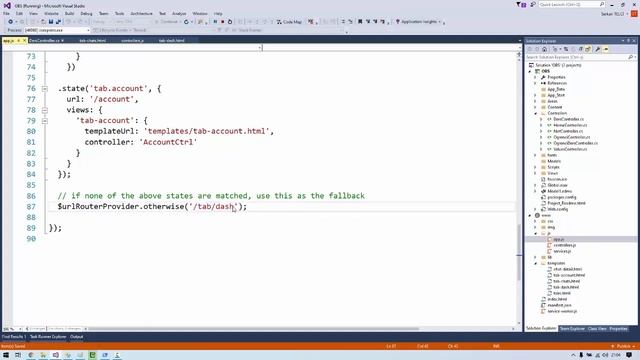The image size is (640, 360).
Task: Click the Home icon in Solution Explorer toolbar
Action: point(544,49)
